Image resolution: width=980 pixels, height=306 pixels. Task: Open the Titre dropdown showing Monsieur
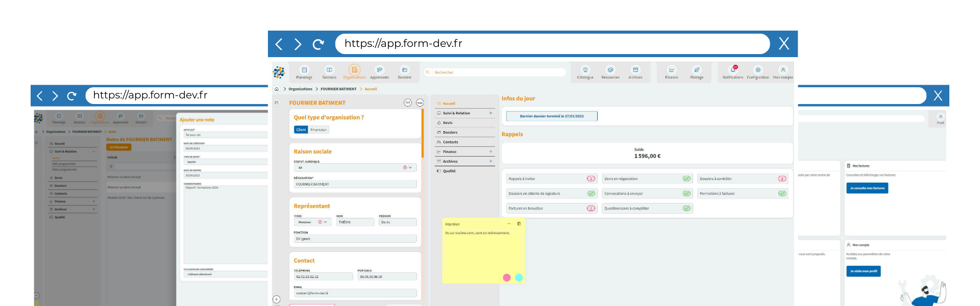tap(325, 222)
